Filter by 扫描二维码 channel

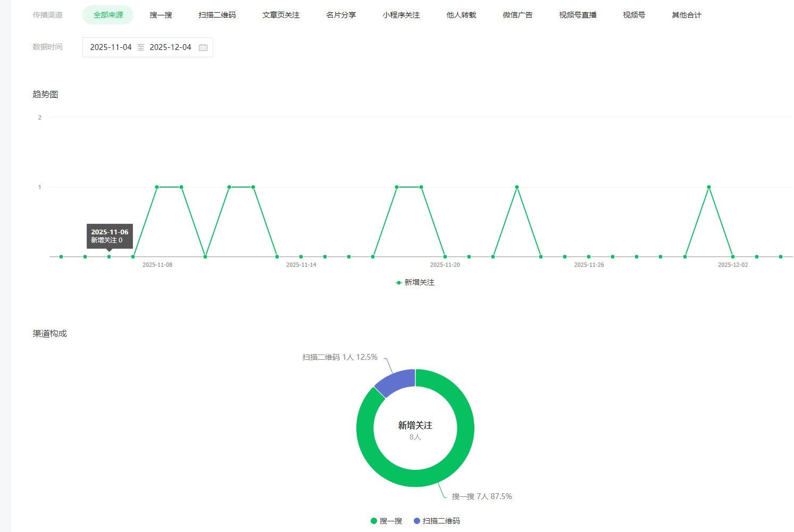[217, 15]
